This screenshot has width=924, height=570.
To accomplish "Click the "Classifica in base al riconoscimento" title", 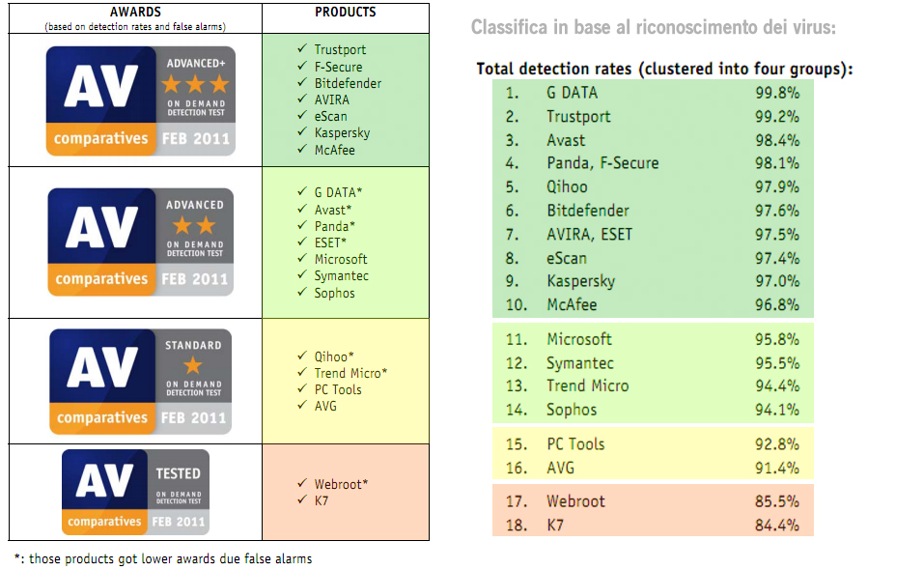I will pyautogui.click(x=654, y=27).
